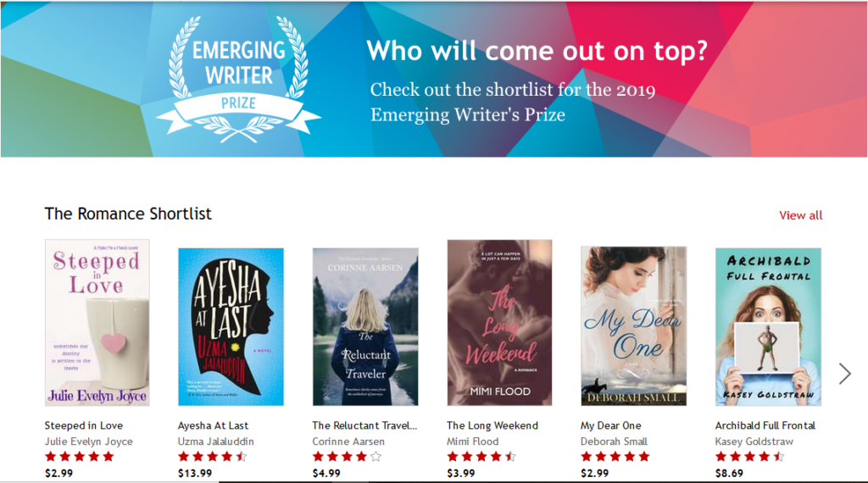The image size is (868, 483).
Task: Click star rating for The Reluctant Traveler
Action: (x=347, y=457)
